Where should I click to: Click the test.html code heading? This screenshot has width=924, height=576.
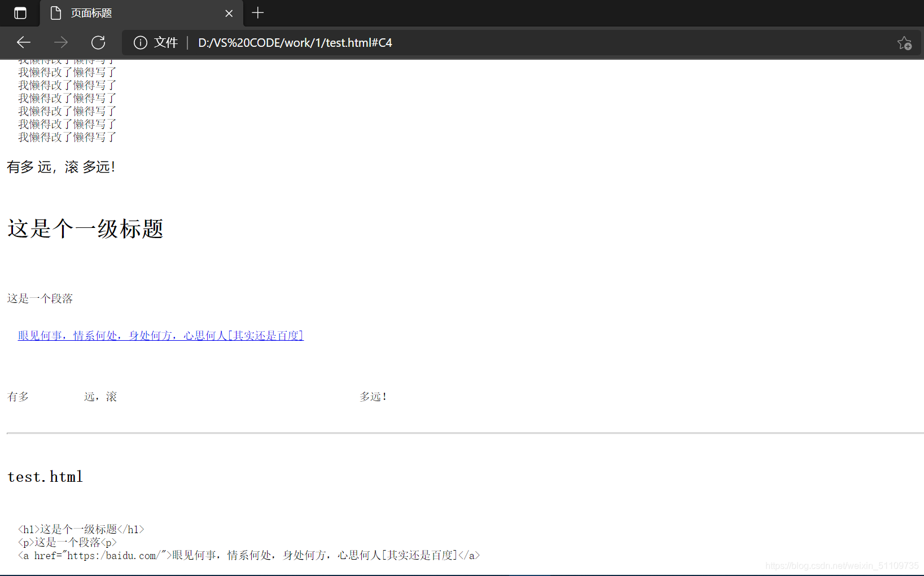[x=45, y=476]
